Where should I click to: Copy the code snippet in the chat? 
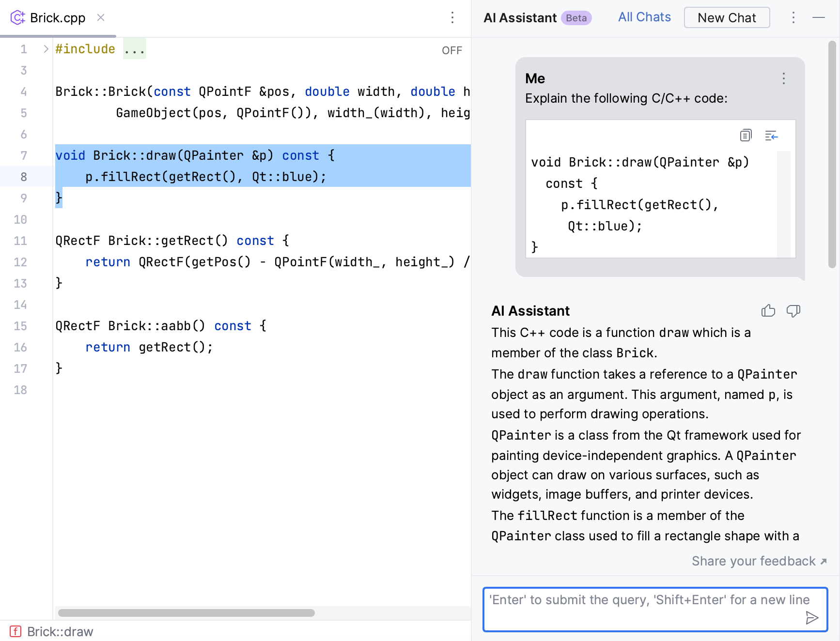(x=745, y=136)
